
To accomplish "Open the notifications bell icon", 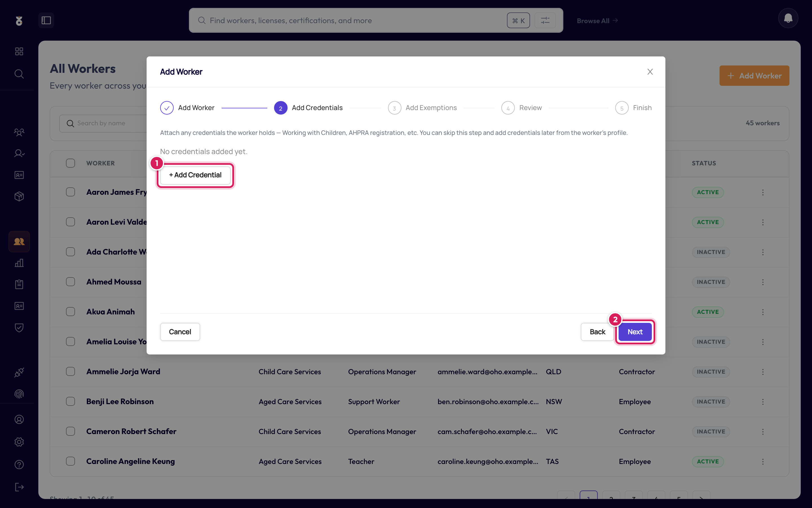I will click(788, 18).
